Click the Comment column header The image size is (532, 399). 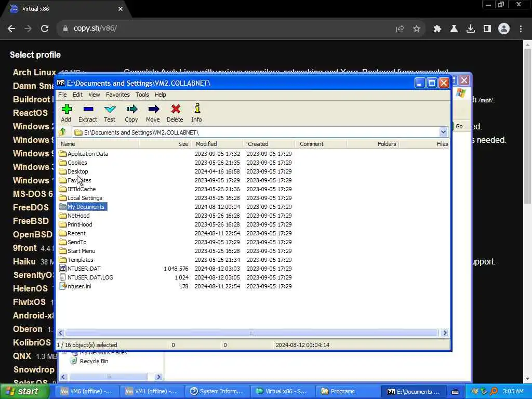[x=321, y=144]
